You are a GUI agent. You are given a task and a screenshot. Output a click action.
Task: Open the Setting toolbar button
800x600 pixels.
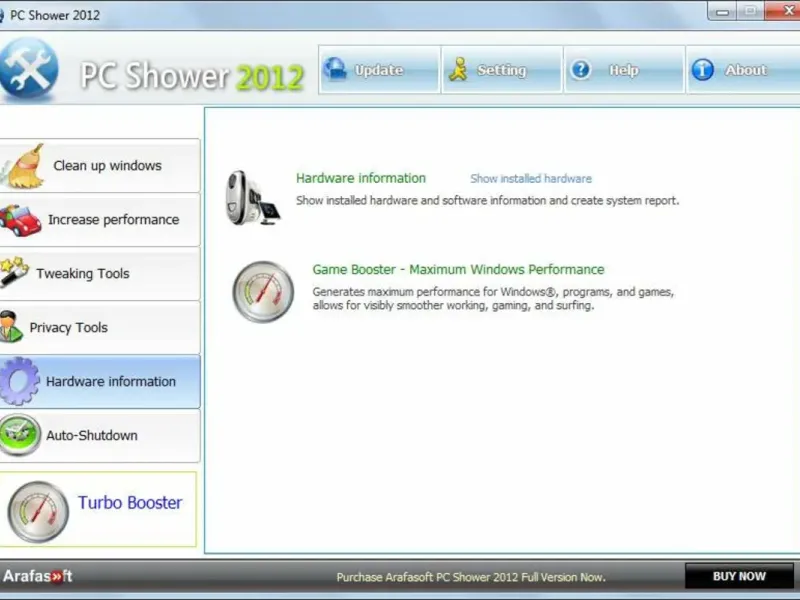coord(502,69)
